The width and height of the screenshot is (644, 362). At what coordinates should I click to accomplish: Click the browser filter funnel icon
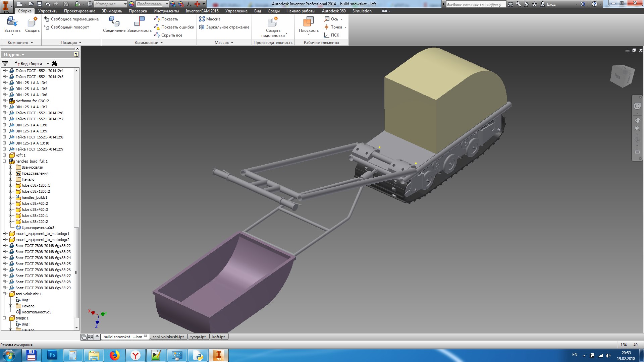pyautogui.click(x=5, y=63)
